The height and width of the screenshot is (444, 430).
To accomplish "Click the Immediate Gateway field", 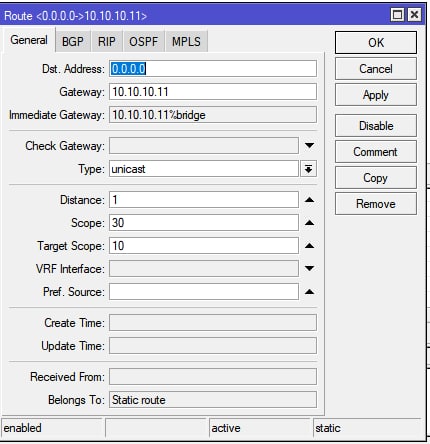I will [213, 115].
